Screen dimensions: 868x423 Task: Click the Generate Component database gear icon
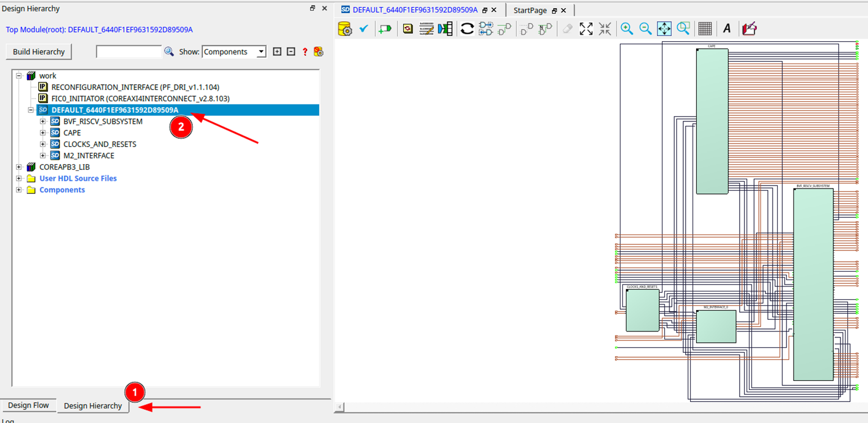345,29
